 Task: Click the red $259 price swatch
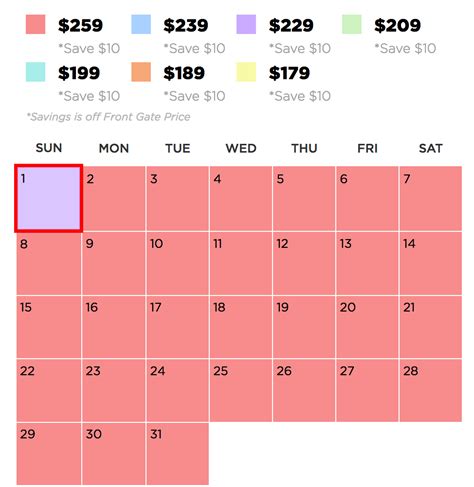pos(35,24)
